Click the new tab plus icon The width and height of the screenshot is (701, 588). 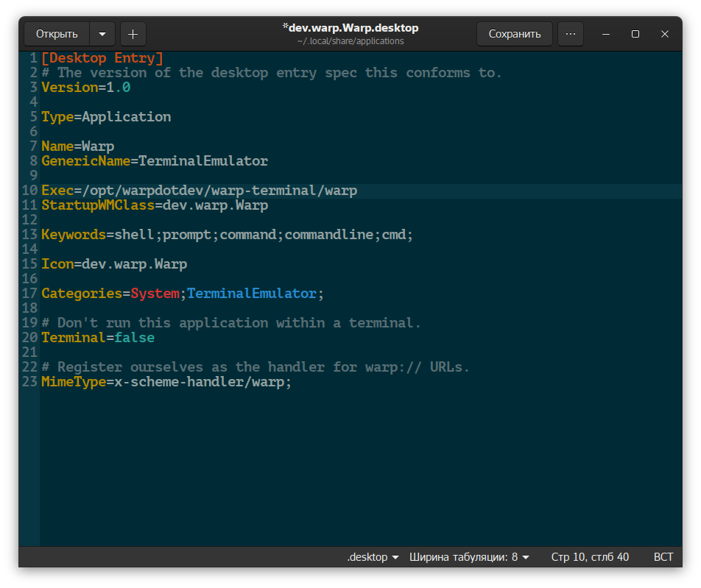pos(133,34)
